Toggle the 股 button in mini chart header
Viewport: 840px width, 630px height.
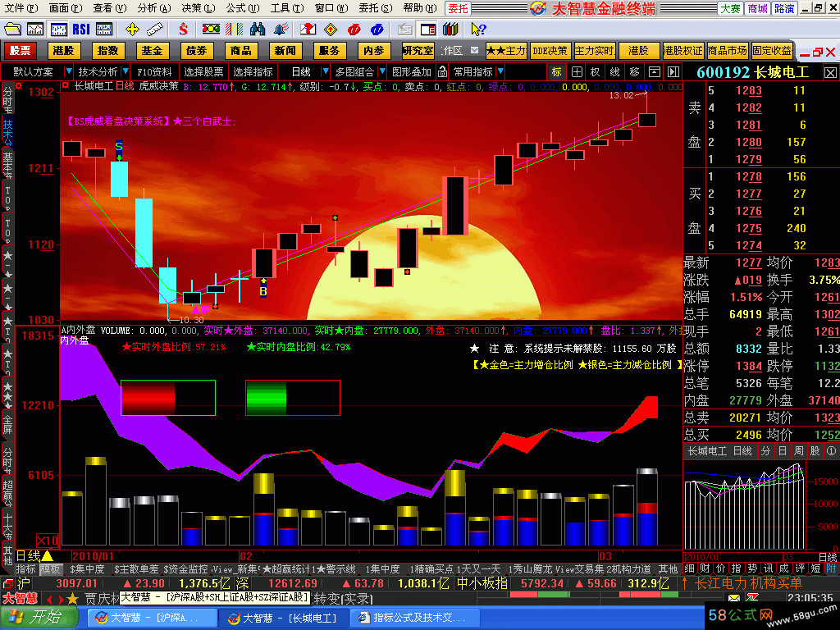click(x=815, y=451)
